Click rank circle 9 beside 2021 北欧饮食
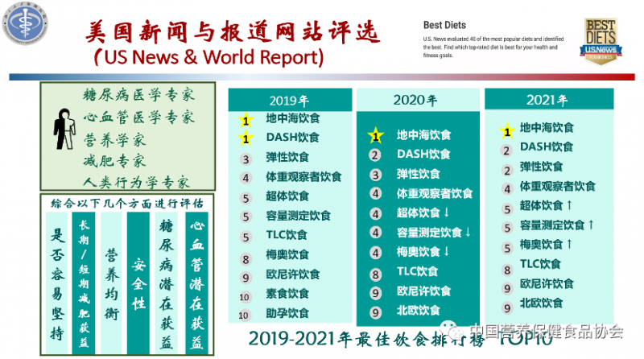Screen dimensions: 644x359 pyautogui.click(x=507, y=307)
